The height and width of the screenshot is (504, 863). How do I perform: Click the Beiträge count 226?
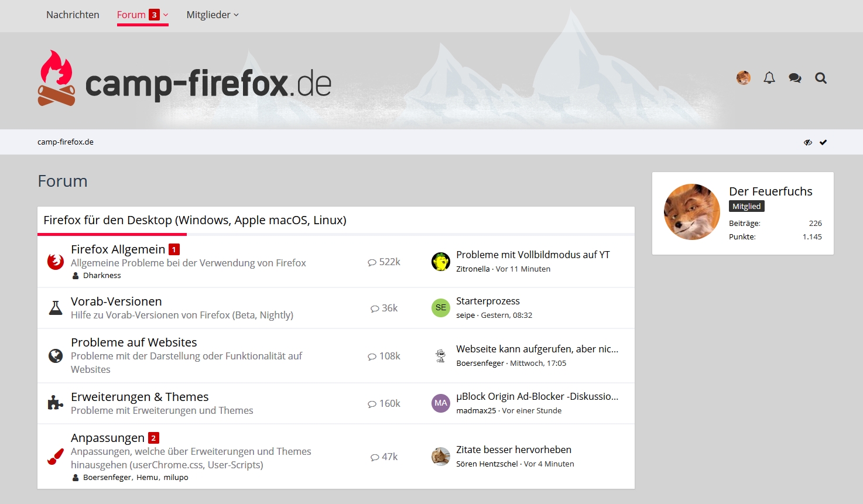tap(816, 224)
